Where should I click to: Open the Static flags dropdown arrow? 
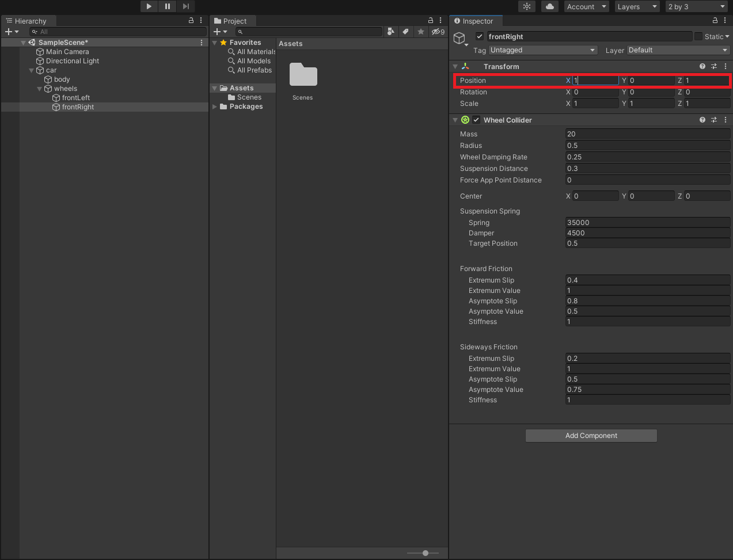point(727,37)
